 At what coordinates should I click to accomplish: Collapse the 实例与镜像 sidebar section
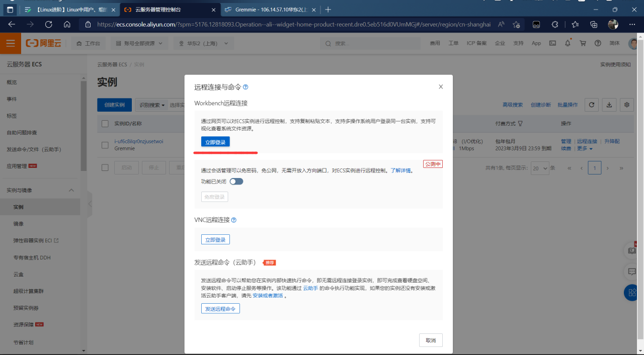71,190
